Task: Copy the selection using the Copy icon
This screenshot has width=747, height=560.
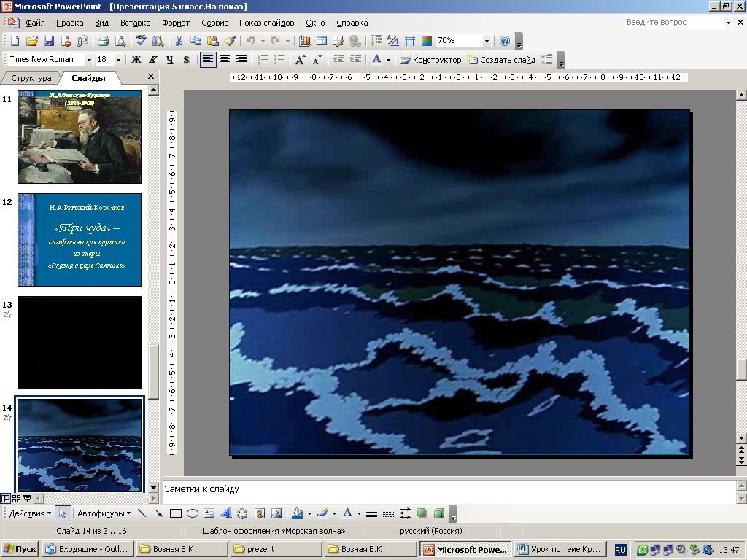Action: pos(196,41)
